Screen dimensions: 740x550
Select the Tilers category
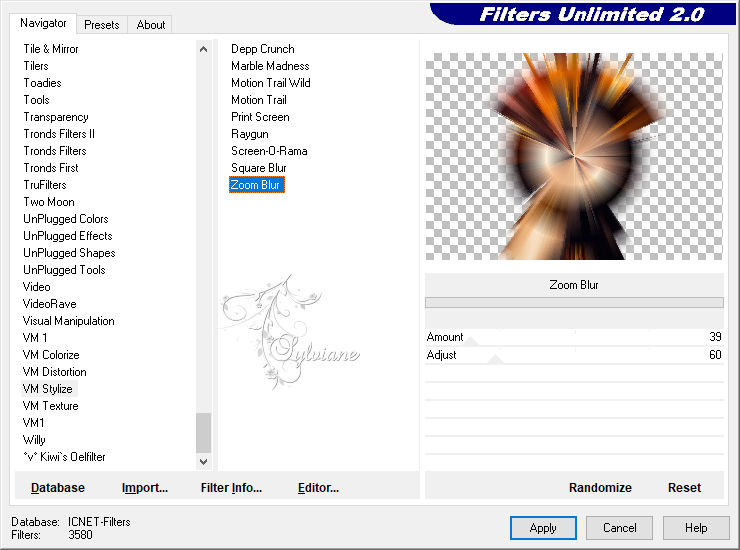click(36, 66)
